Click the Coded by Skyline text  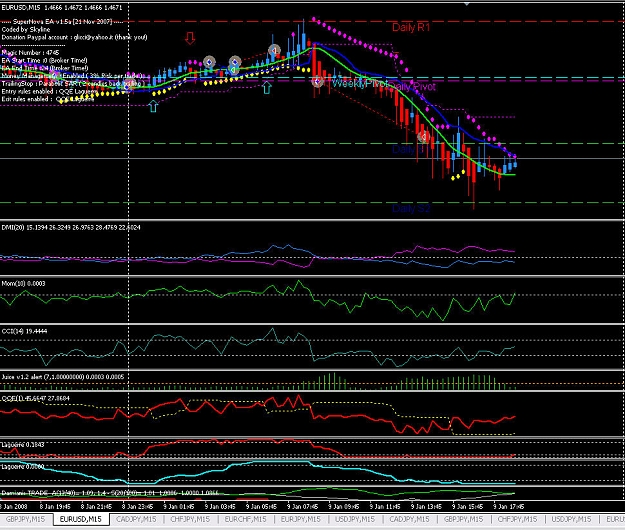click(x=26, y=29)
